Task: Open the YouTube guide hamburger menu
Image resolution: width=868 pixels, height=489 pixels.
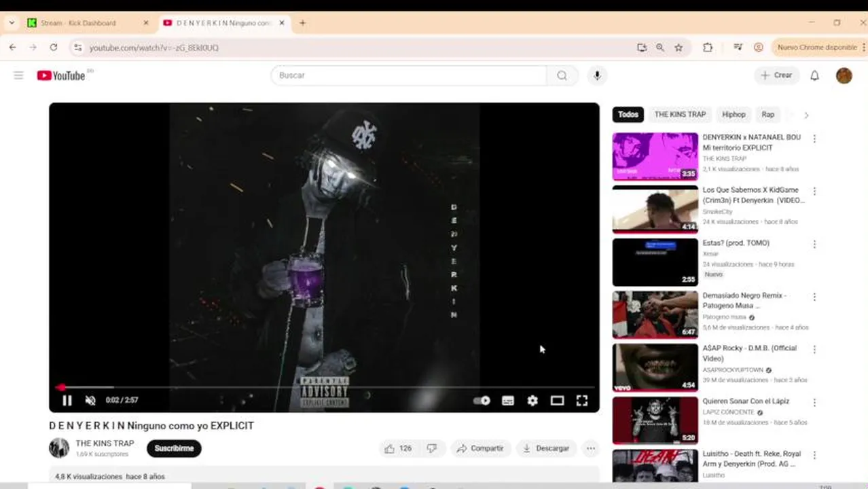Action: 18,75
